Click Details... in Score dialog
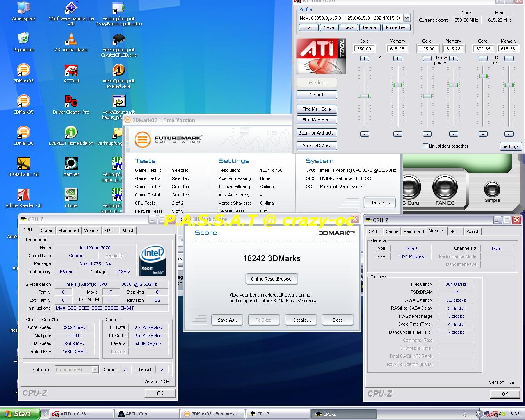525x420 pixels. point(302,320)
